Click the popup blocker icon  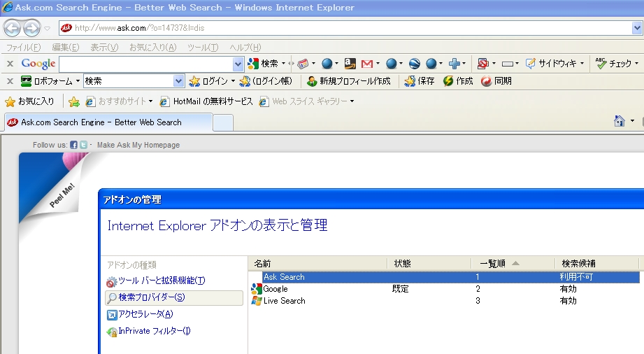[x=483, y=64]
